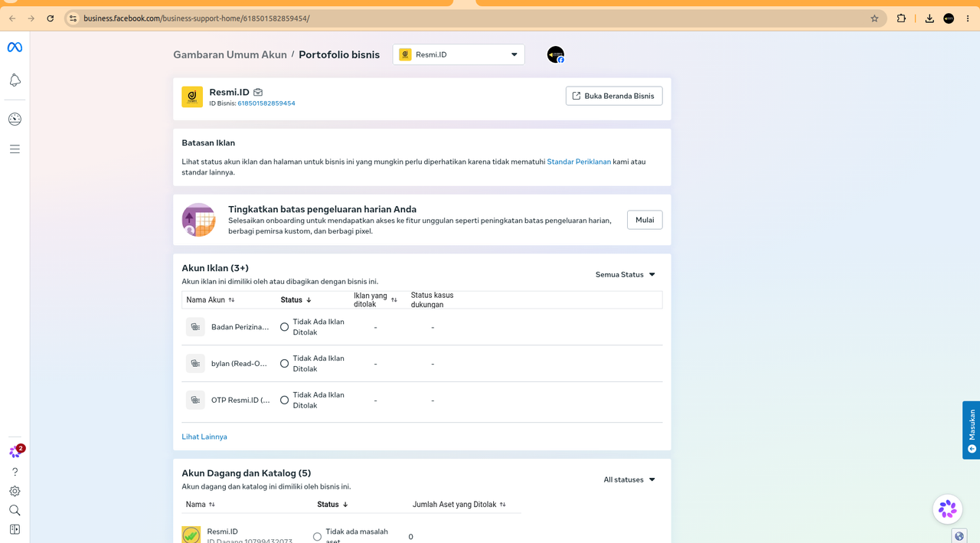This screenshot has height=543, width=980.
Task: Click the browser address bar
Action: (x=475, y=18)
